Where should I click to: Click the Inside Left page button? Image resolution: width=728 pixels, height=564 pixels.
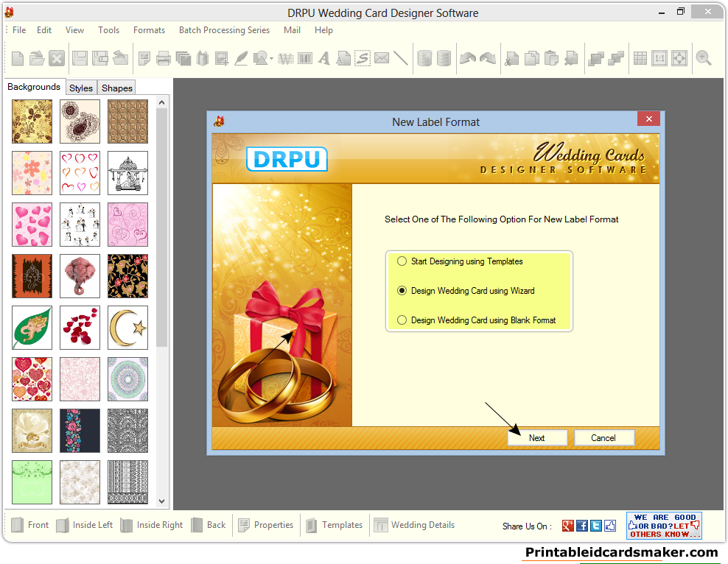(x=85, y=525)
